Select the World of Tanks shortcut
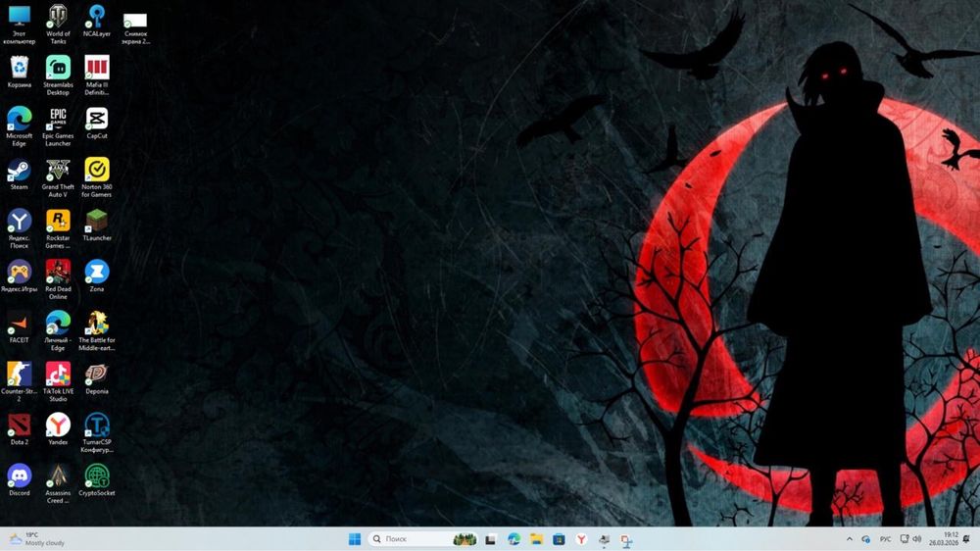The image size is (980, 551). coord(58,25)
